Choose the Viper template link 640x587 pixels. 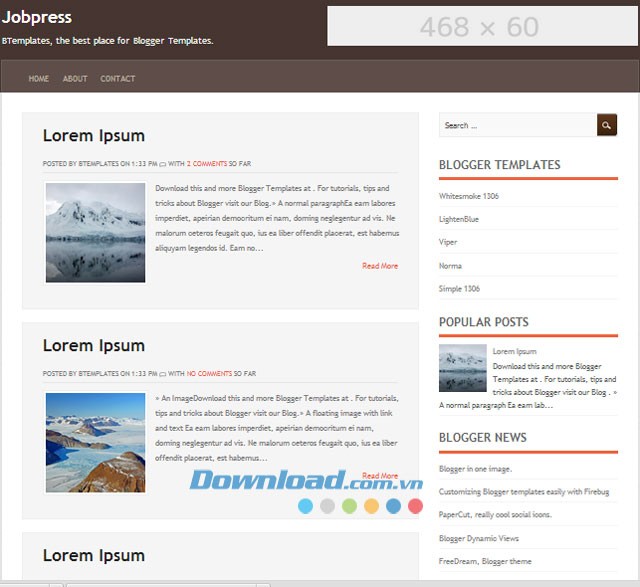[448, 242]
